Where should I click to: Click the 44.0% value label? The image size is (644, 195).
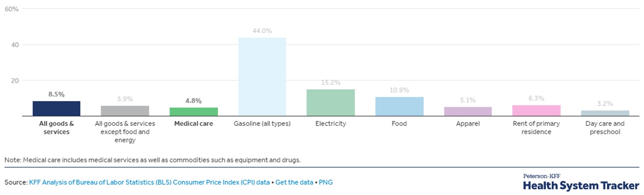click(x=262, y=31)
